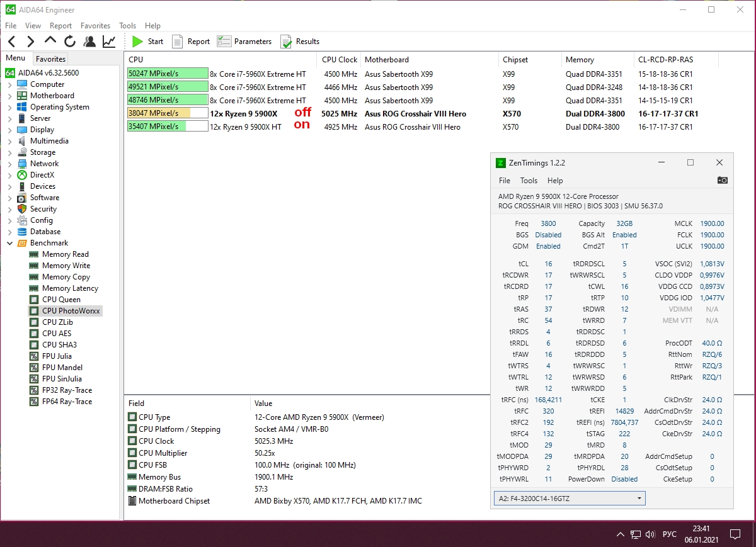This screenshot has height=547, width=756.
Task: Click the graph chart toolbar icon
Action: (109, 42)
